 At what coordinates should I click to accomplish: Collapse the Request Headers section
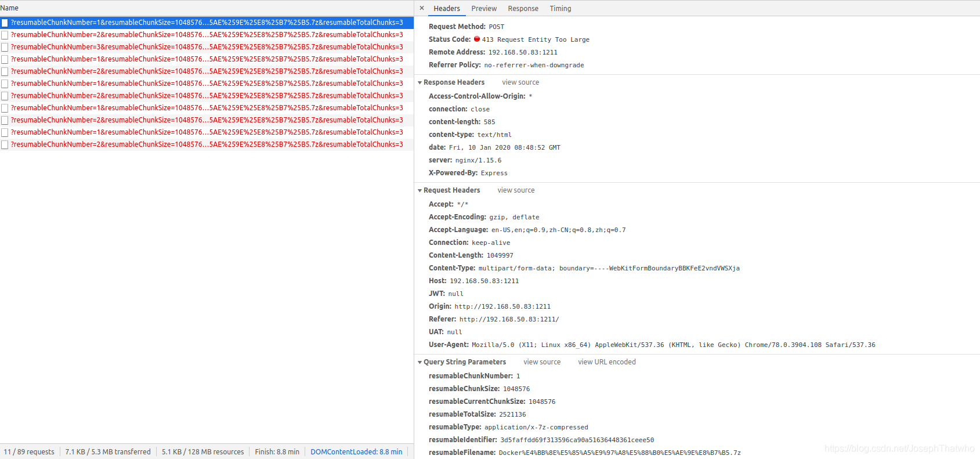[420, 190]
